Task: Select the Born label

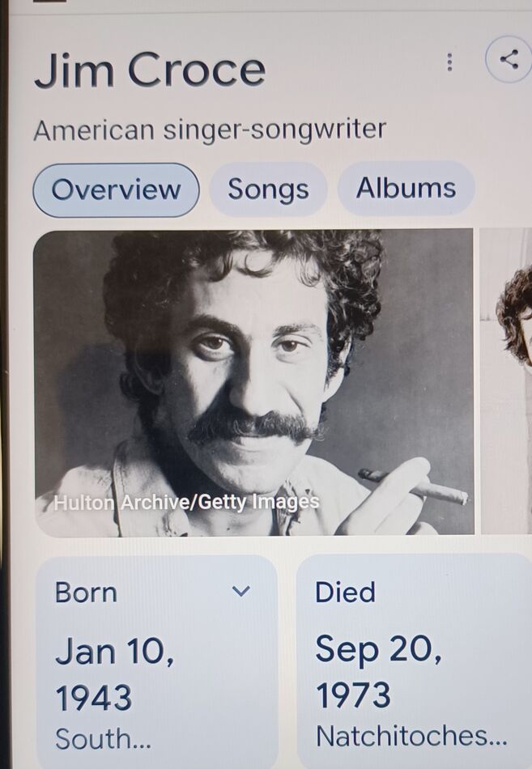Action: tap(86, 593)
